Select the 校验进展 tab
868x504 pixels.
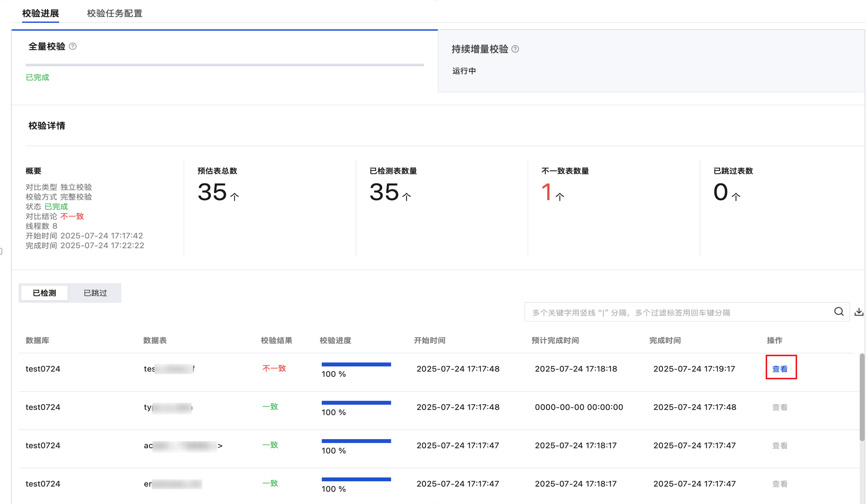point(41,13)
